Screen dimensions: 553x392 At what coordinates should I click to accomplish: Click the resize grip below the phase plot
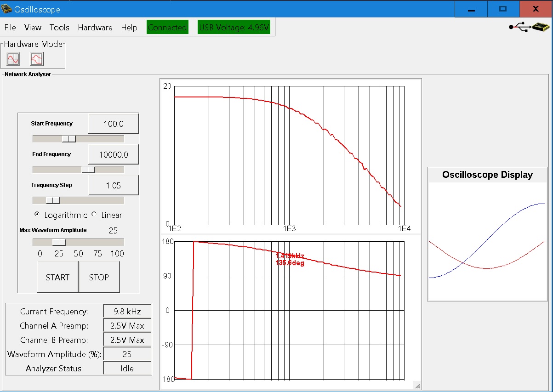[x=417, y=386]
